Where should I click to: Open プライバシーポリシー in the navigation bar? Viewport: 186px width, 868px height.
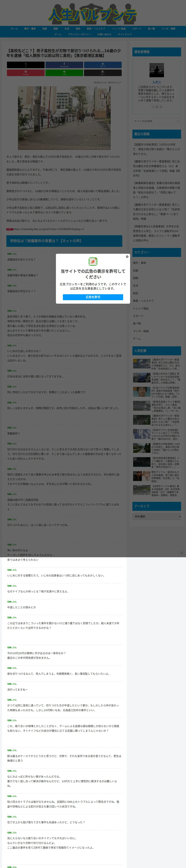tap(79, 34)
